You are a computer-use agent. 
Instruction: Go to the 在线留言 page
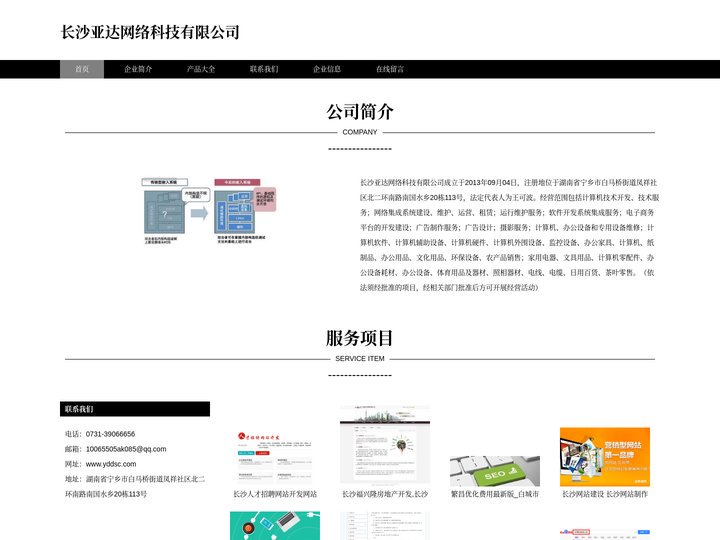click(390, 69)
